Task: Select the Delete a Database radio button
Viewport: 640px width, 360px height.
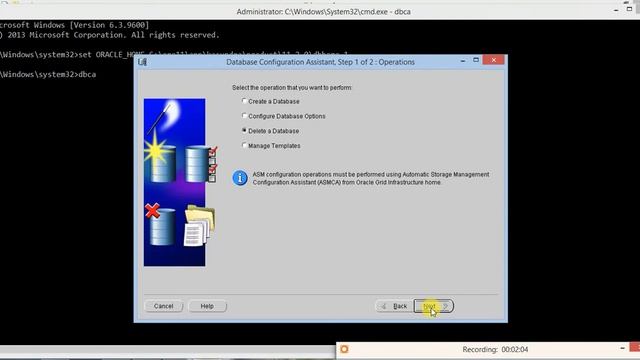Action: click(244, 131)
